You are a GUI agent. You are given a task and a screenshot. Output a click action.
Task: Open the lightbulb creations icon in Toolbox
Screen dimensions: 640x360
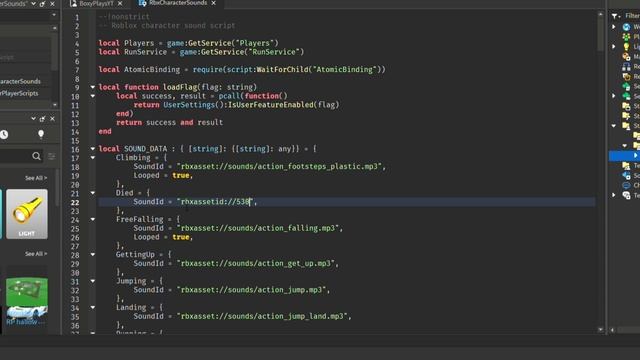pyautogui.click(x=41, y=134)
